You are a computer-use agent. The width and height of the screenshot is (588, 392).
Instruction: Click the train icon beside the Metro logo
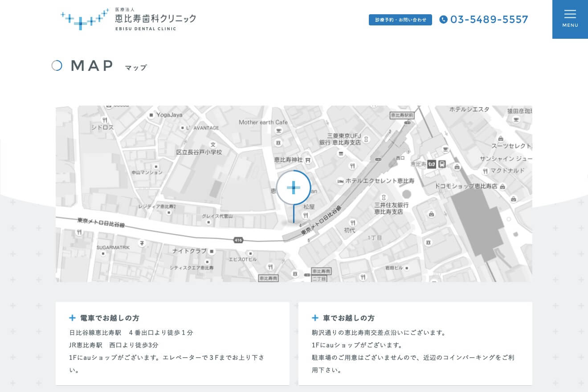pos(442,164)
